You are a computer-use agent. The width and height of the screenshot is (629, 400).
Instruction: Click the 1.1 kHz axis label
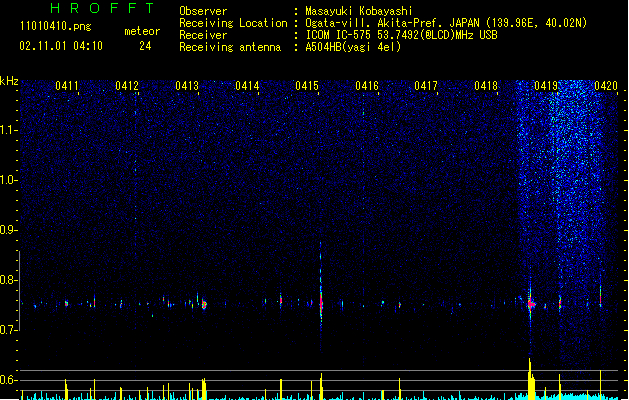tap(9, 130)
